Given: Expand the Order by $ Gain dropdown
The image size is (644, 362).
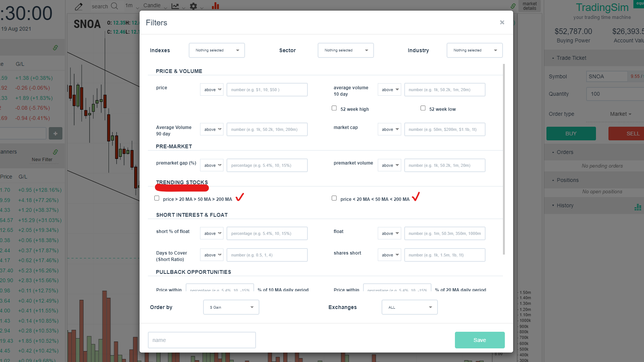Looking at the screenshot, I should (x=231, y=307).
